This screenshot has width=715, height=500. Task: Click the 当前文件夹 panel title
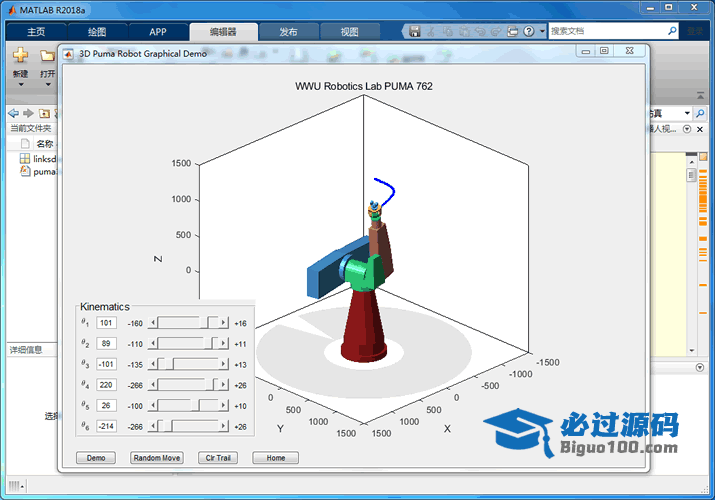click(31, 129)
